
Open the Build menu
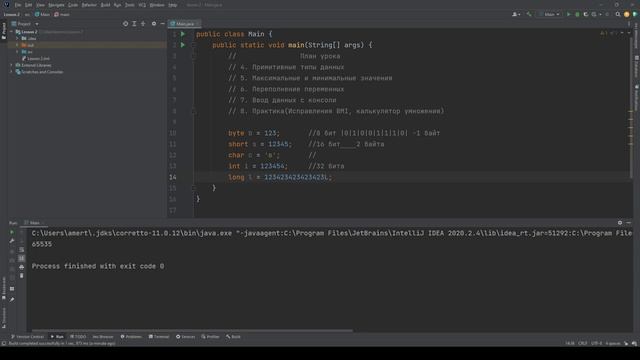tap(105, 5)
